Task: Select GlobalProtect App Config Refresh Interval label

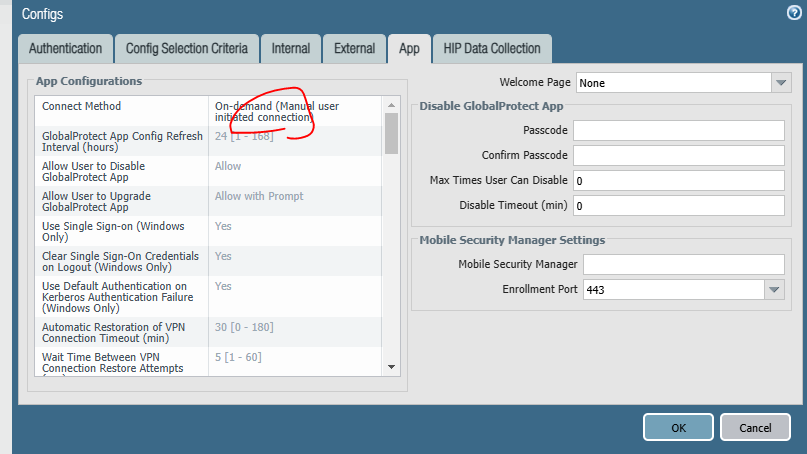Action: coord(122,142)
